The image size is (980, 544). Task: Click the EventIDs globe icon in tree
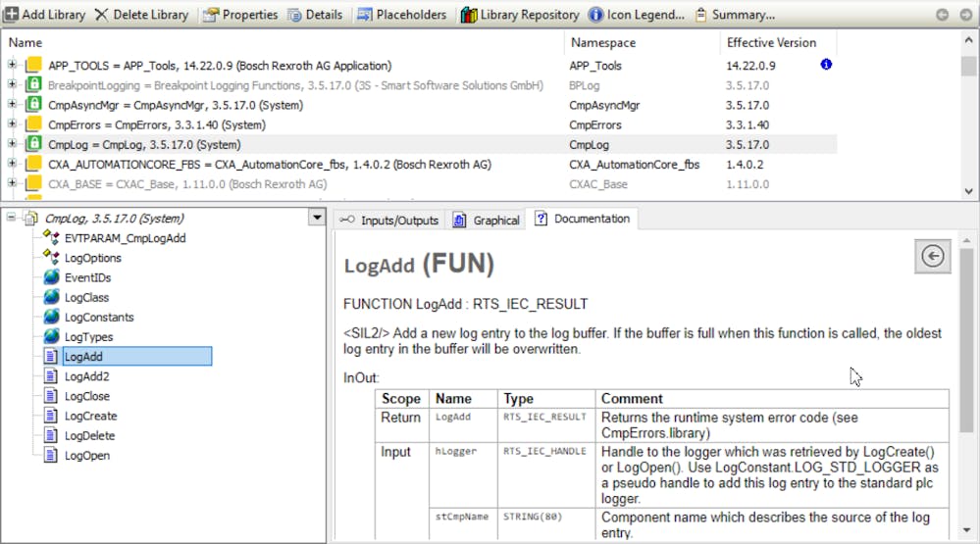coord(51,277)
